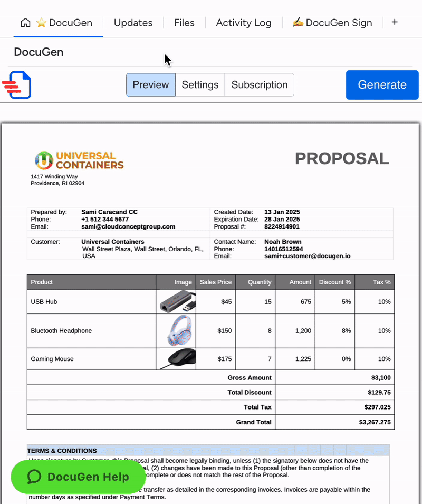422x504 pixels.
Task: Click the Expiration Date value 28 Jan 2025
Action: click(x=282, y=219)
